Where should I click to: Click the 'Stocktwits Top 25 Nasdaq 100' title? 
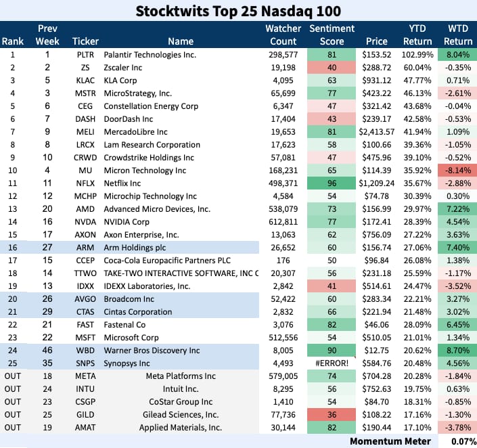[x=238, y=11]
